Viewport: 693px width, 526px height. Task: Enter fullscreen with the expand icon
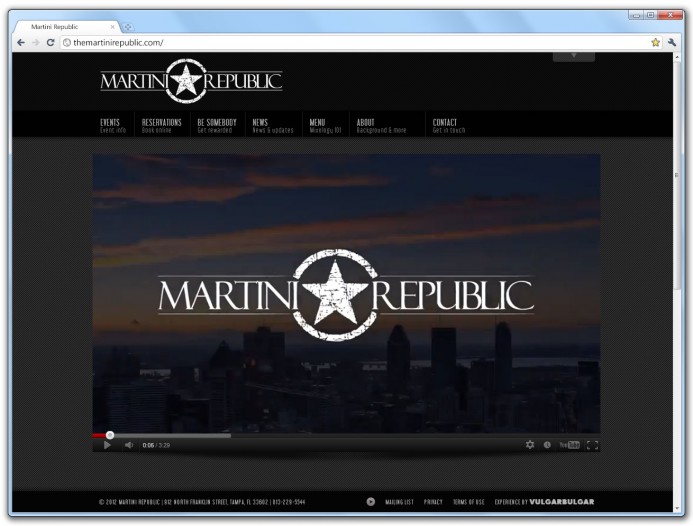tap(592, 445)
